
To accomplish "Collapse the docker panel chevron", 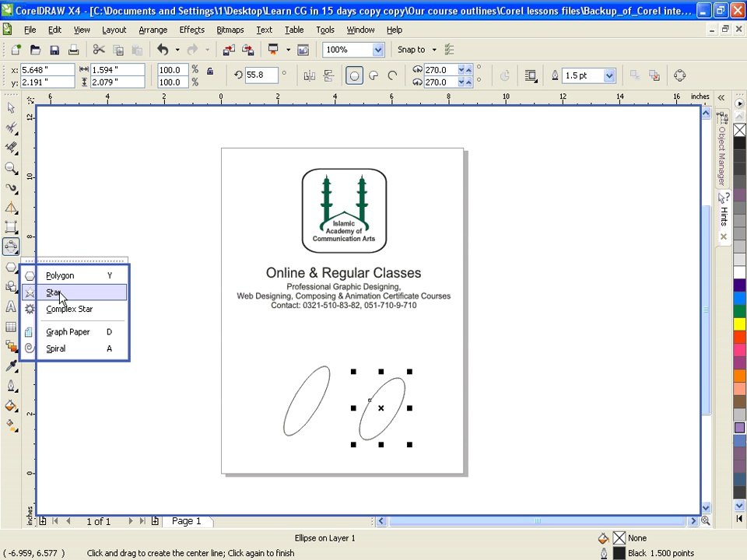I will pos(721,98).
